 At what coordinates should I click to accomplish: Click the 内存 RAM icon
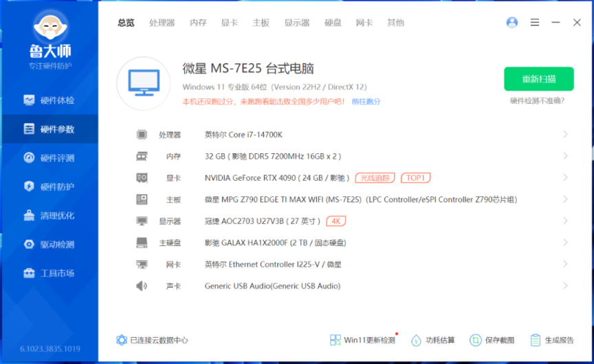tap(142, 156)
